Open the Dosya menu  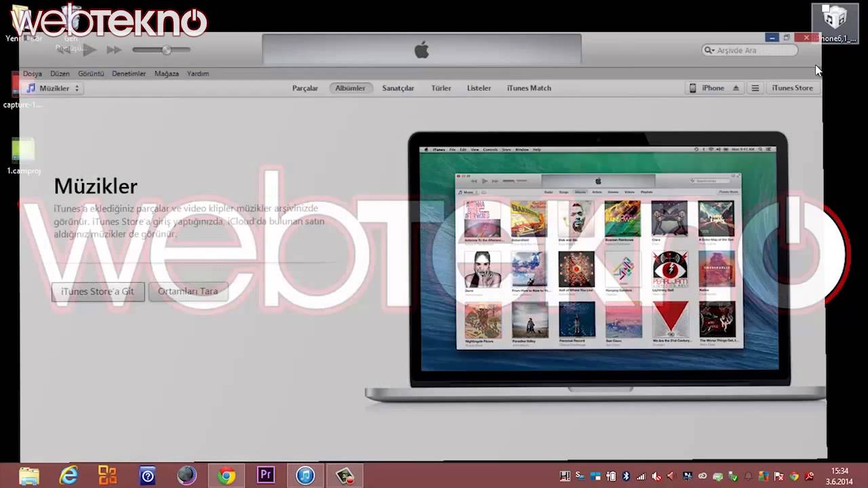tap(33, 73)
